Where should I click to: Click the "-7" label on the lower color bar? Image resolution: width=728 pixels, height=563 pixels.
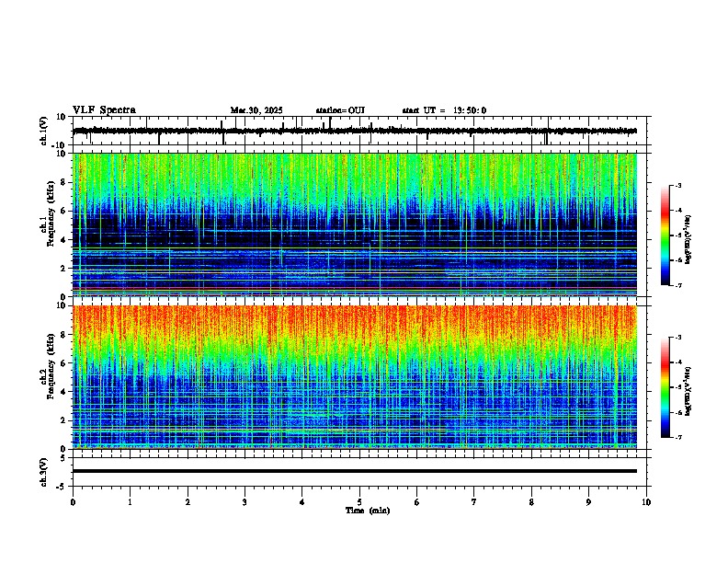click(677, 438)
